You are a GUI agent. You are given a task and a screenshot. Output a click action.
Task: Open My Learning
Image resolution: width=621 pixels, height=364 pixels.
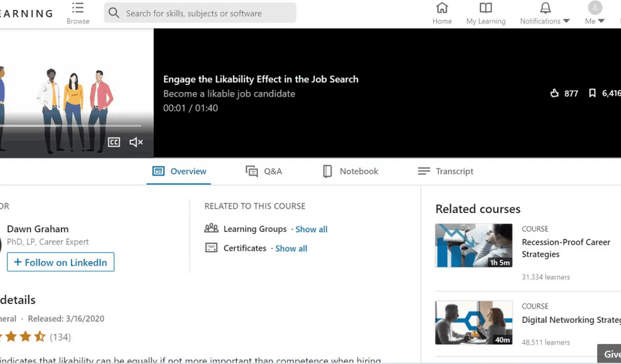(486, 13)
